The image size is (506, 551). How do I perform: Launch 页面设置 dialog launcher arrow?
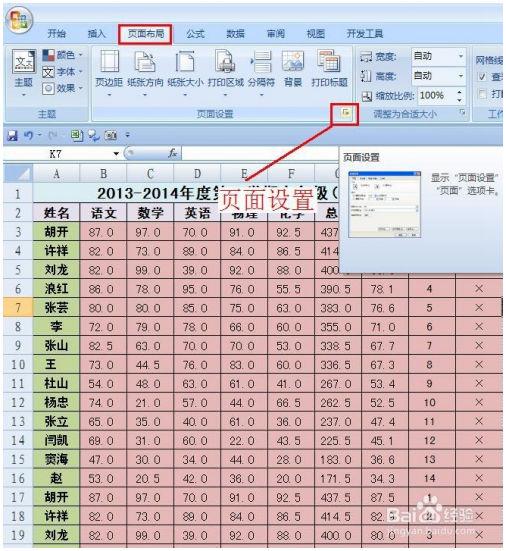346,113
